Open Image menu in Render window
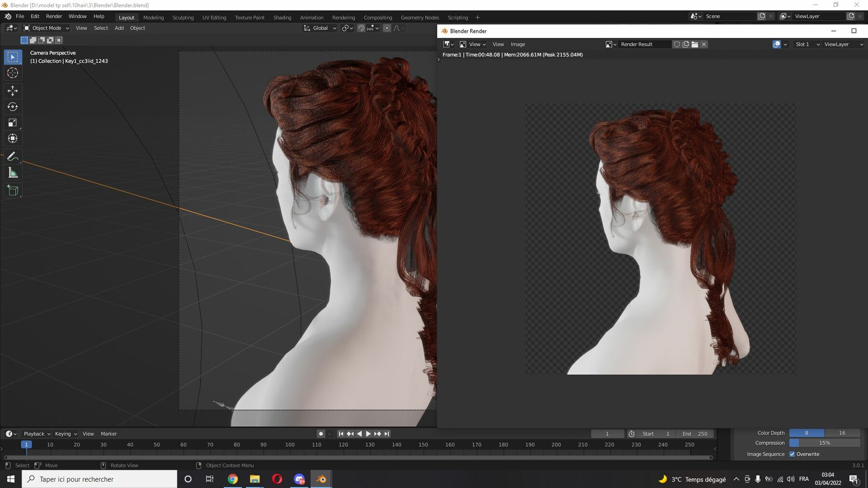Screen dimensions: 868x488 click(518, 44)
